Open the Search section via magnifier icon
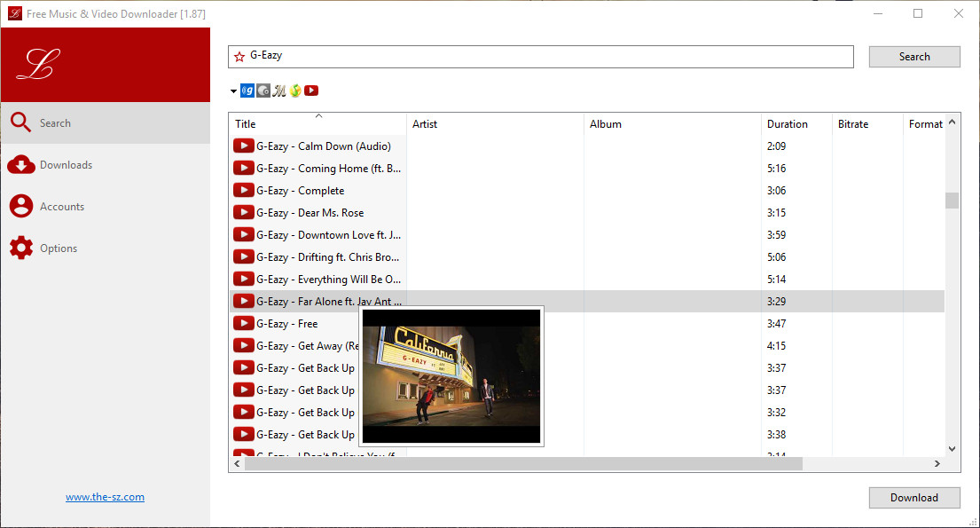This screenshot has height=528, width=980. click(20, 122)
